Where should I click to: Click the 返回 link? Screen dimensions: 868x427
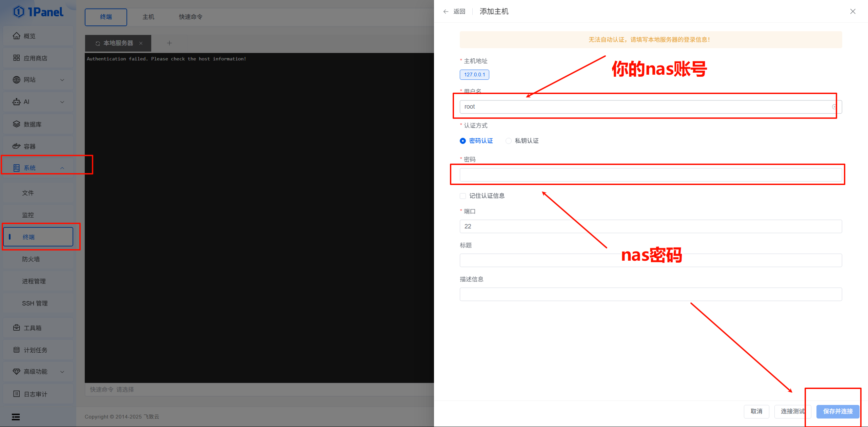[459, 12]
